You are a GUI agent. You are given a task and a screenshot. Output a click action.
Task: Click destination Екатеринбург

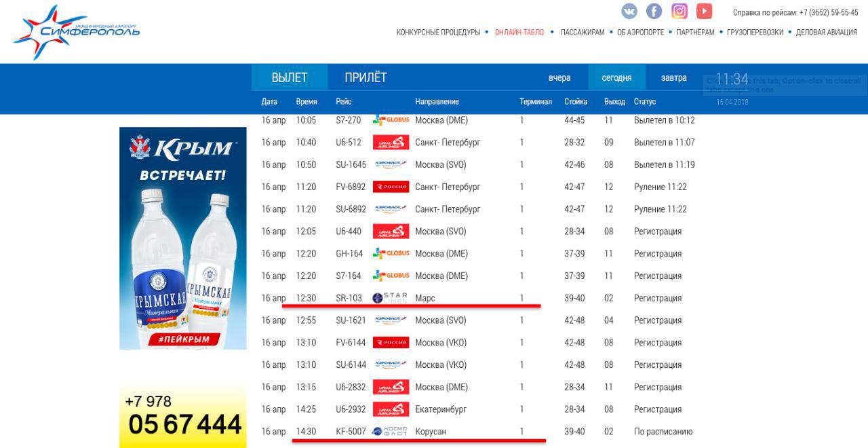click(441, 409)
